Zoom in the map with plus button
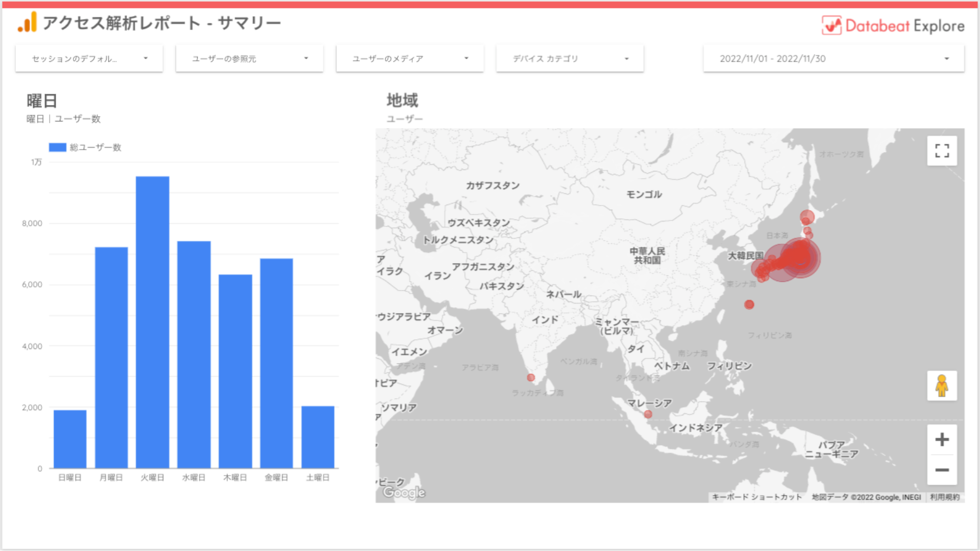This screenshot has width=980, height=551. (x=942, y=439)
